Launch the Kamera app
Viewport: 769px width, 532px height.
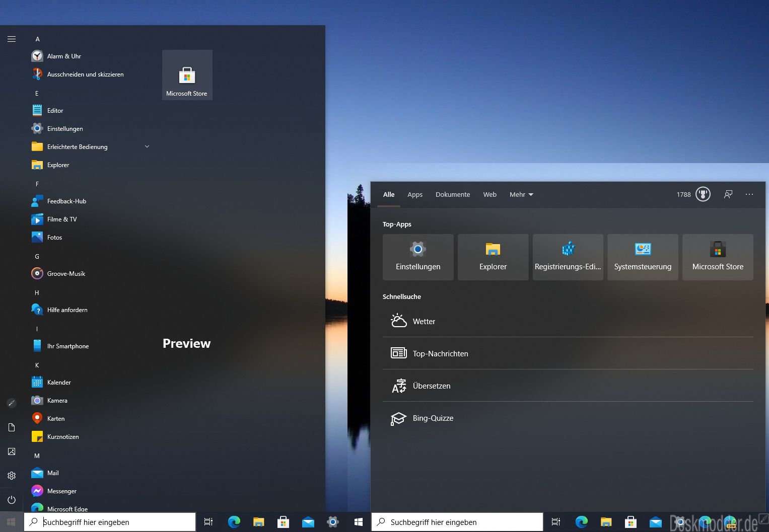[91, 401]
